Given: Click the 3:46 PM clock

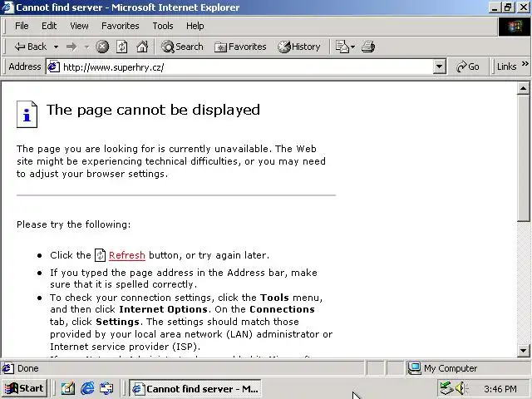Looking at the screenshot, I should (500, 388).
